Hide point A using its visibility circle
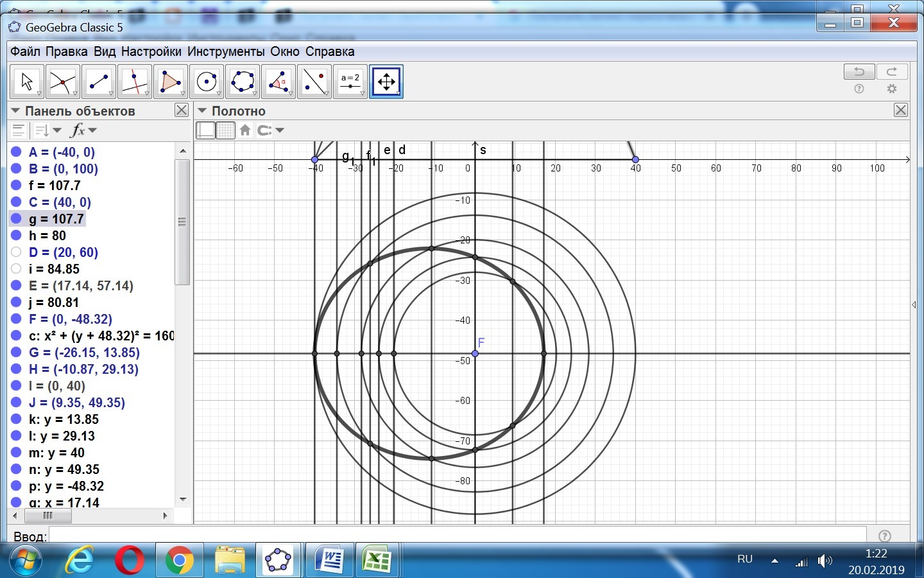The image size is (924, 578). point(16,152)
